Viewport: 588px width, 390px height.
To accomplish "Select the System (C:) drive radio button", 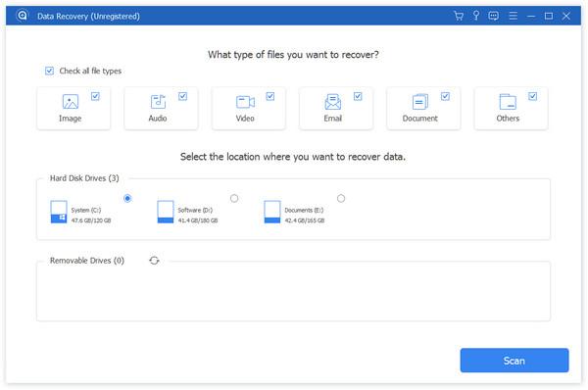I will 127,198.
